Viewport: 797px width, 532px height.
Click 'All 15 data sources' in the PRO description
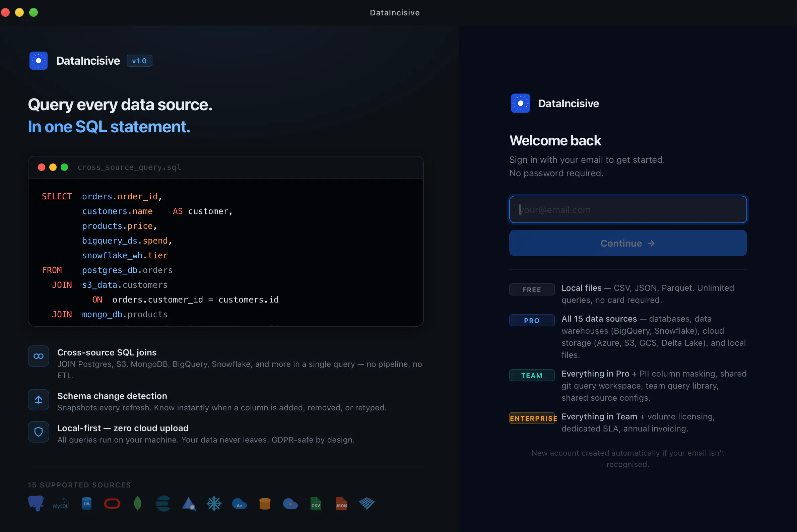(599, 319)
